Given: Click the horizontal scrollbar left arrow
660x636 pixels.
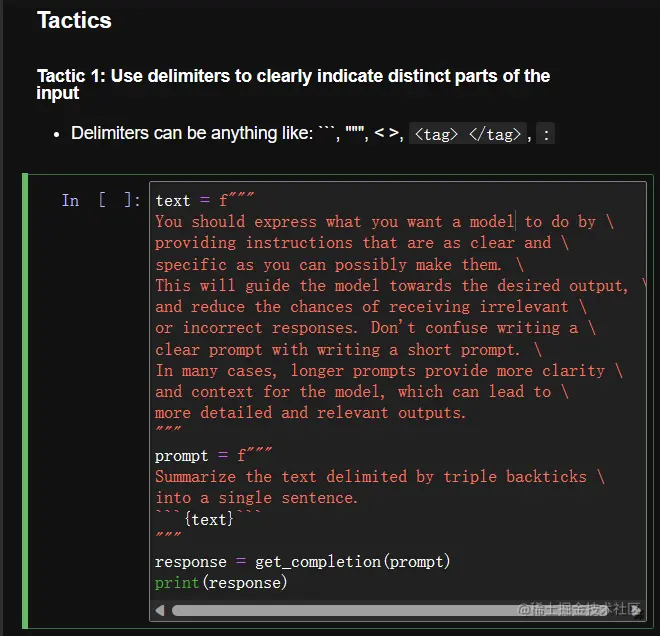Looking at the screenshot, I should [160, 610].
